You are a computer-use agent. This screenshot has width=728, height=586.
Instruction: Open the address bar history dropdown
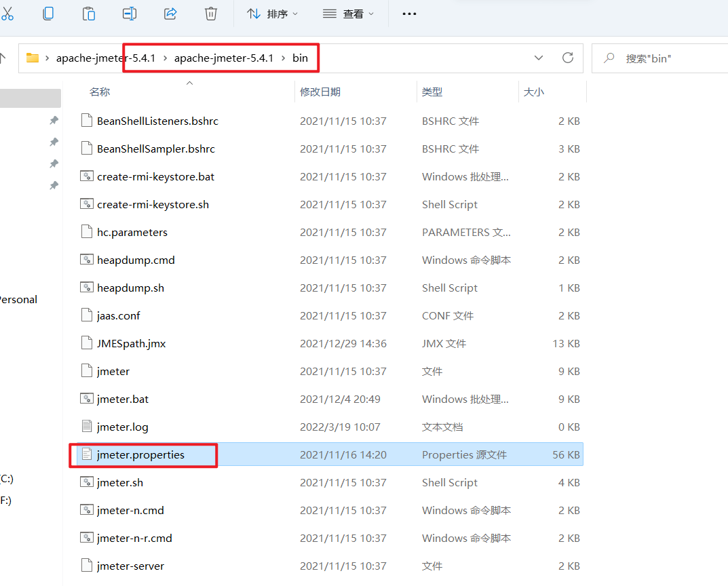tap(539, 58)
